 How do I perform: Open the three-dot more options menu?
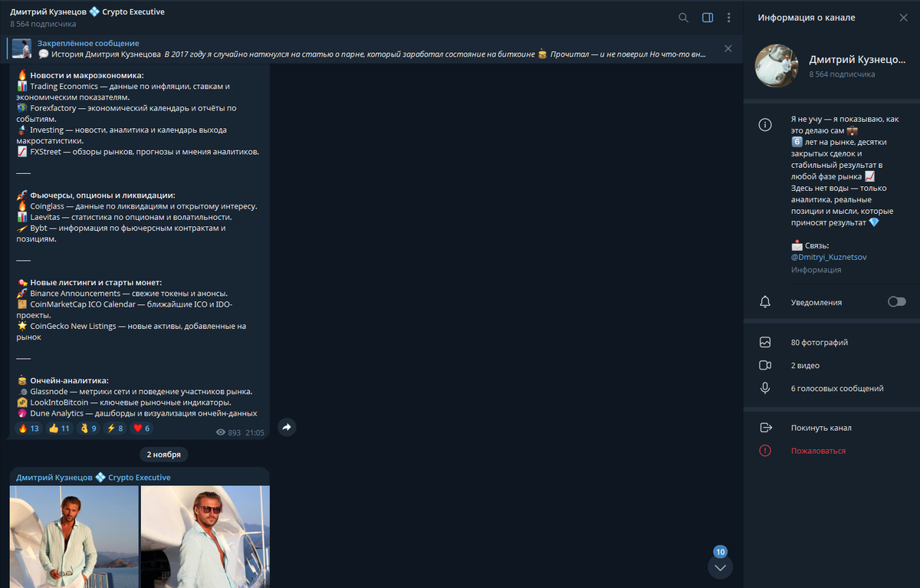(728, 18)
